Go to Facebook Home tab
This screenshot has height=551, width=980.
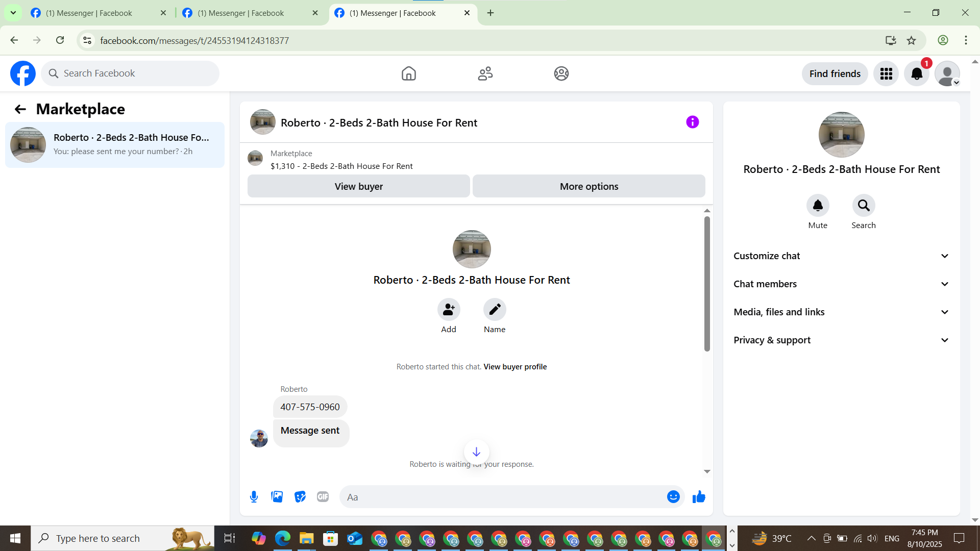[x=408, y=74]
